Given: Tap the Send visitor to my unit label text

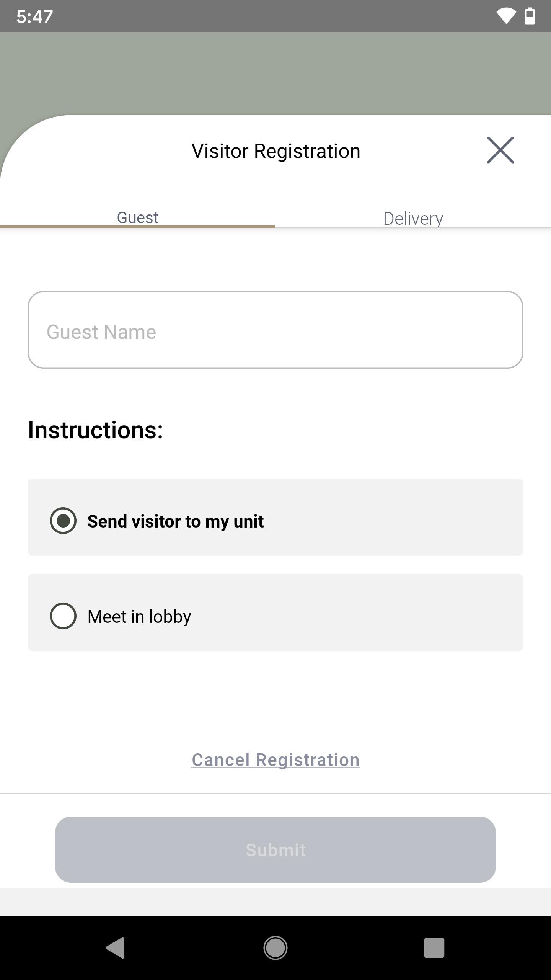Looking at the screenshot, I should coord(176,521).
